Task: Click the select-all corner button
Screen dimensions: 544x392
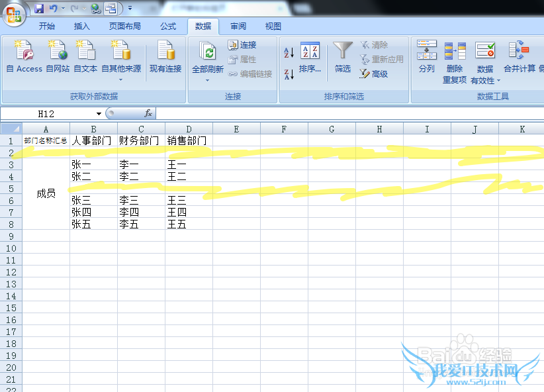Action: pyautogui.click(x=11, y=129)
